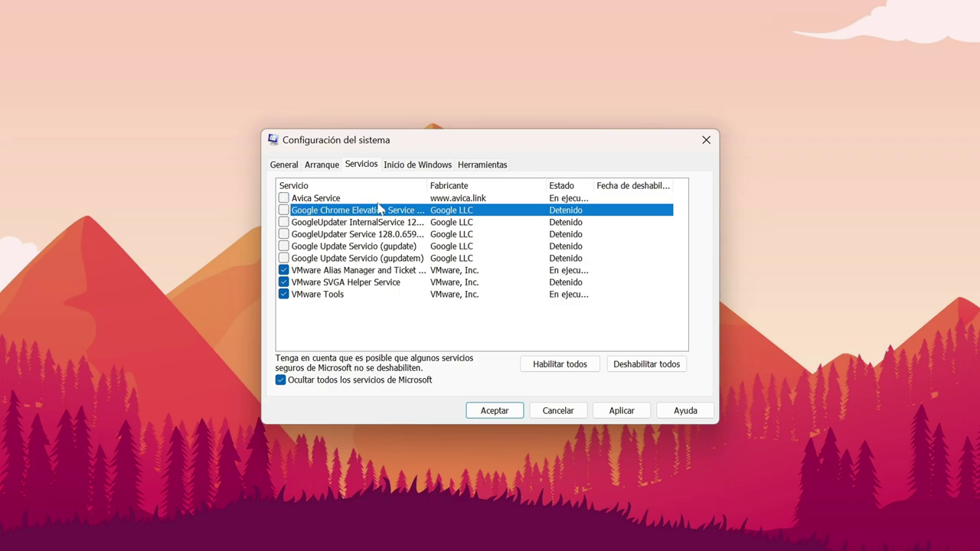Click the System Configuration title bar icon

click(273, 140)
